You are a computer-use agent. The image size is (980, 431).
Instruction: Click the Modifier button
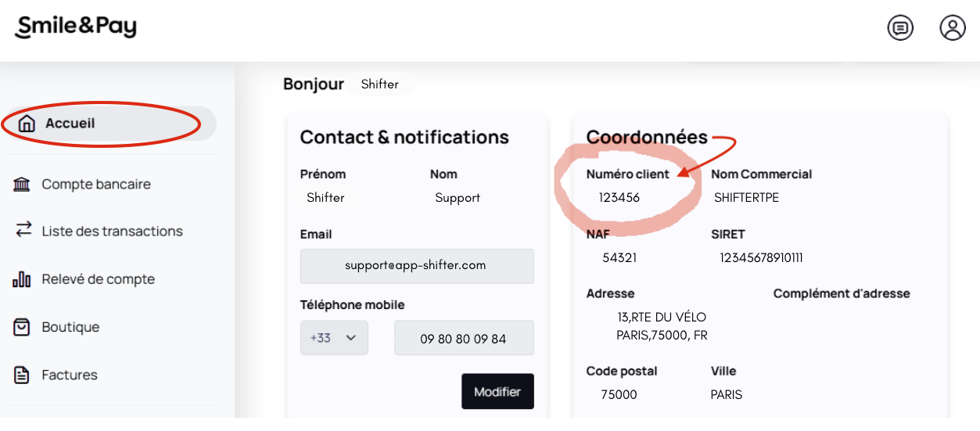click(497, 391)
